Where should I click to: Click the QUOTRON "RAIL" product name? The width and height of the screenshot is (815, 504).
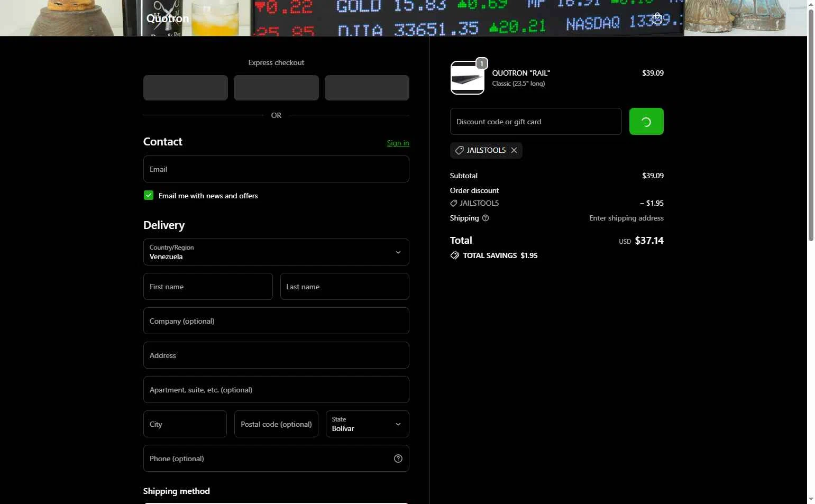click(521, 73)
